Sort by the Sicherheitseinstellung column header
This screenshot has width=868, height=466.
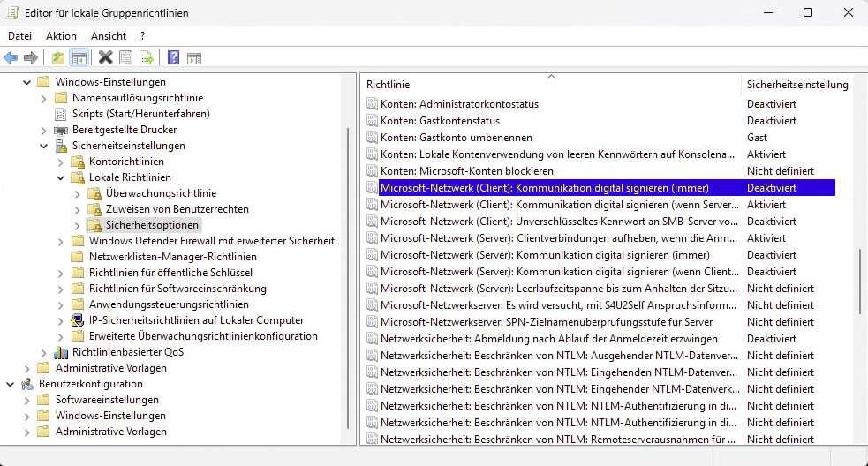797,85
